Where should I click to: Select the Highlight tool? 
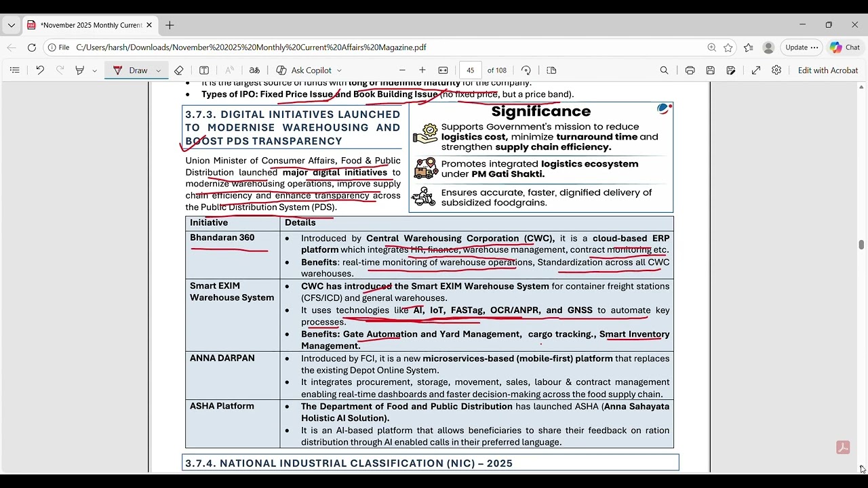pos(80,70)
